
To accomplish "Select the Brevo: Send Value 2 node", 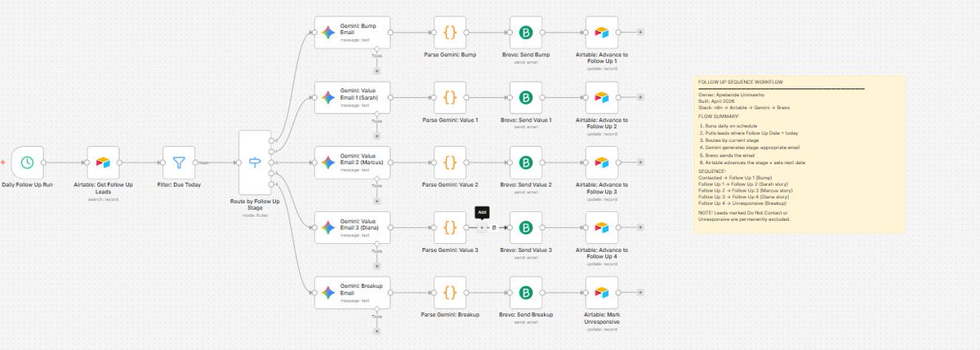I will pyautogui.click(x=526, y=162).
